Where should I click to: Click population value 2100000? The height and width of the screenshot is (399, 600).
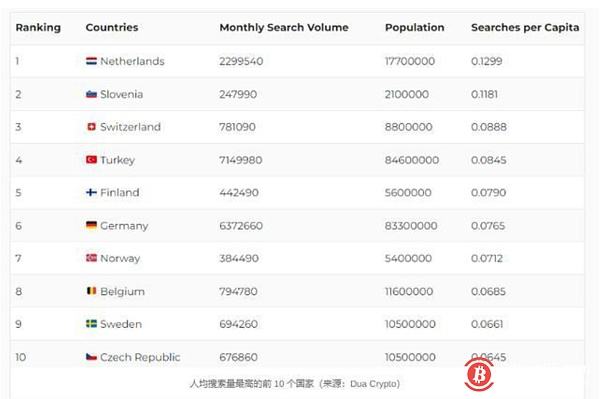pos(407,94)
